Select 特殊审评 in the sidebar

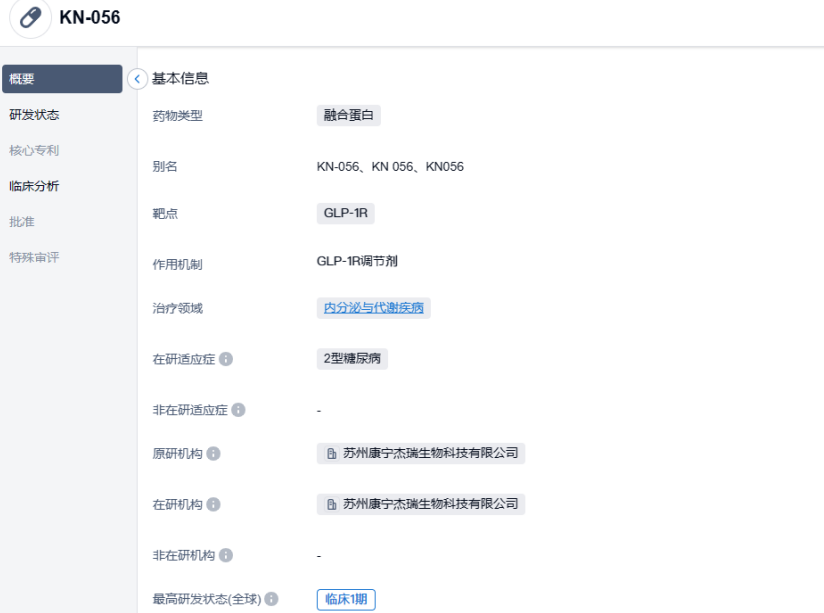point(34,257)
